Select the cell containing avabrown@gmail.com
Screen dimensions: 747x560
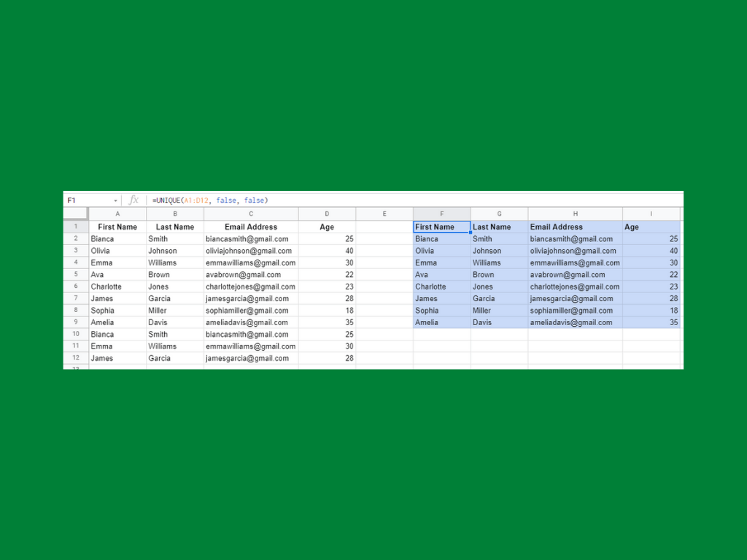tap(250, 274)
